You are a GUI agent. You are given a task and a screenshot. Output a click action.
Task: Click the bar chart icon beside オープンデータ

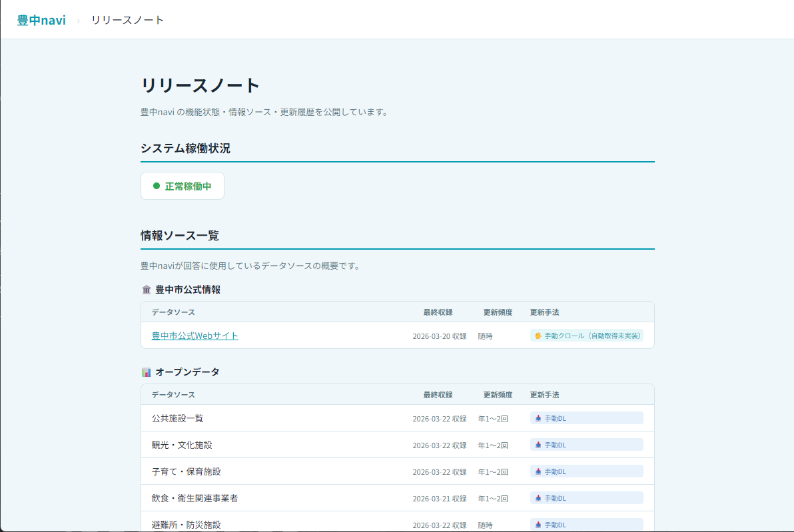147,372
